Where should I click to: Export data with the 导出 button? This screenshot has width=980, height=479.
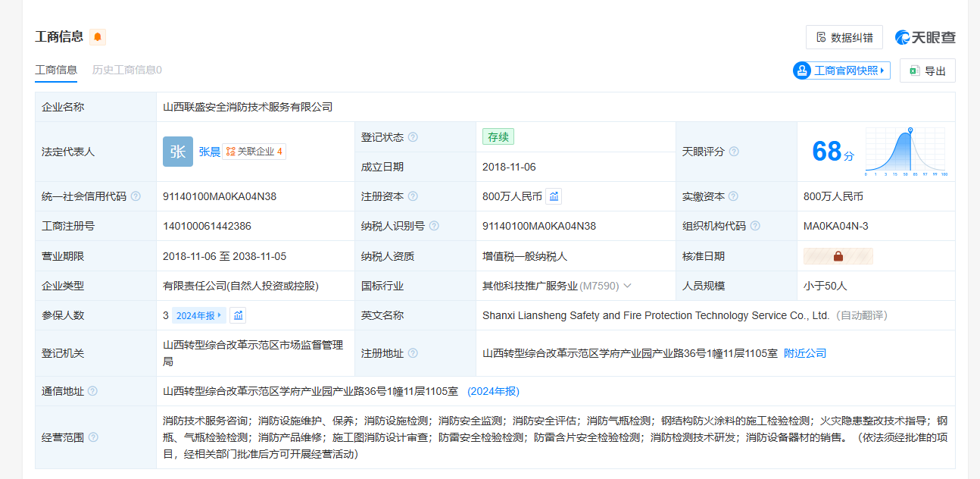(x=927, y=70)
